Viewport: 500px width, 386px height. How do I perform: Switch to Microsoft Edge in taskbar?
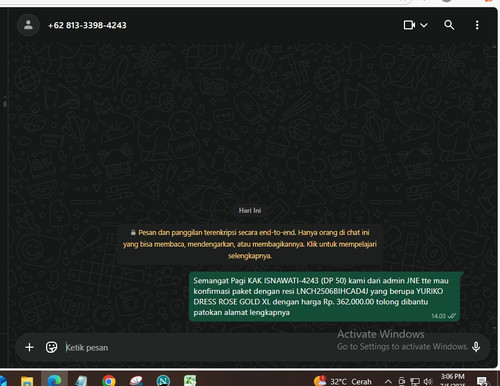coord(54,380)
